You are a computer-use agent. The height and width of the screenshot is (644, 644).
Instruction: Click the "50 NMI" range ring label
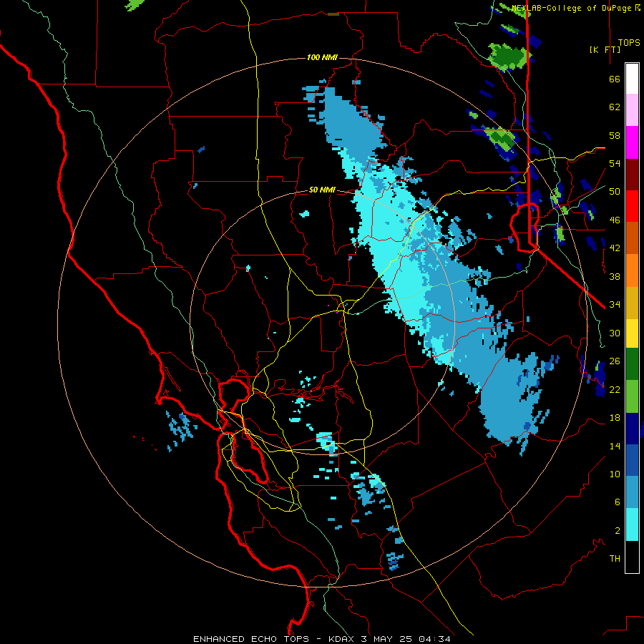322,190
